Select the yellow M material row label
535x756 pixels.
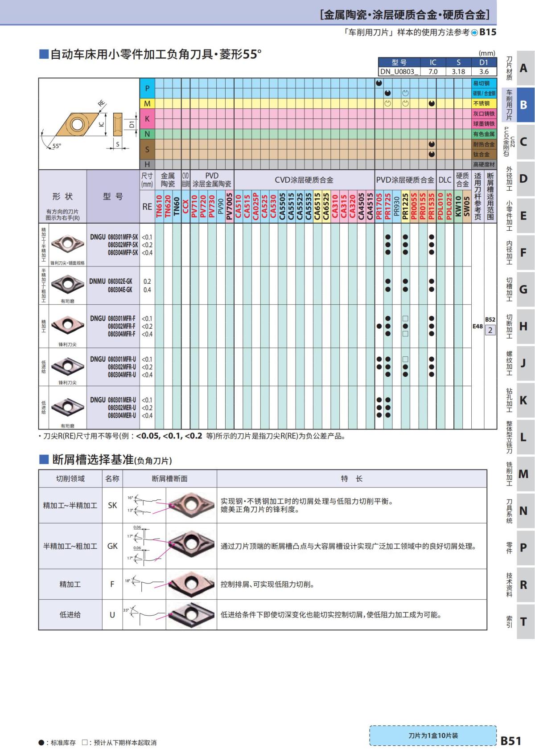click(147, 103)
